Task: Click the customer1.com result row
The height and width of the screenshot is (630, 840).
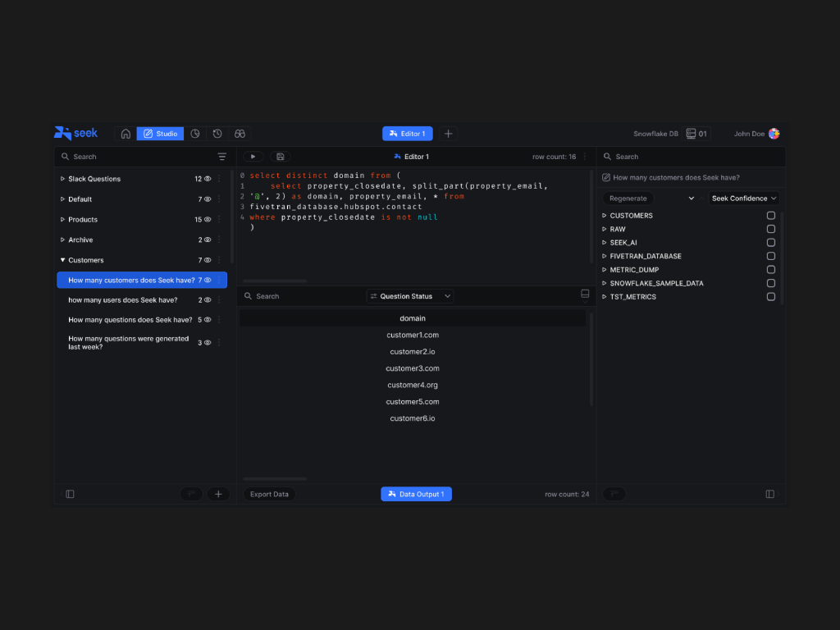Action: pos(413,335)
